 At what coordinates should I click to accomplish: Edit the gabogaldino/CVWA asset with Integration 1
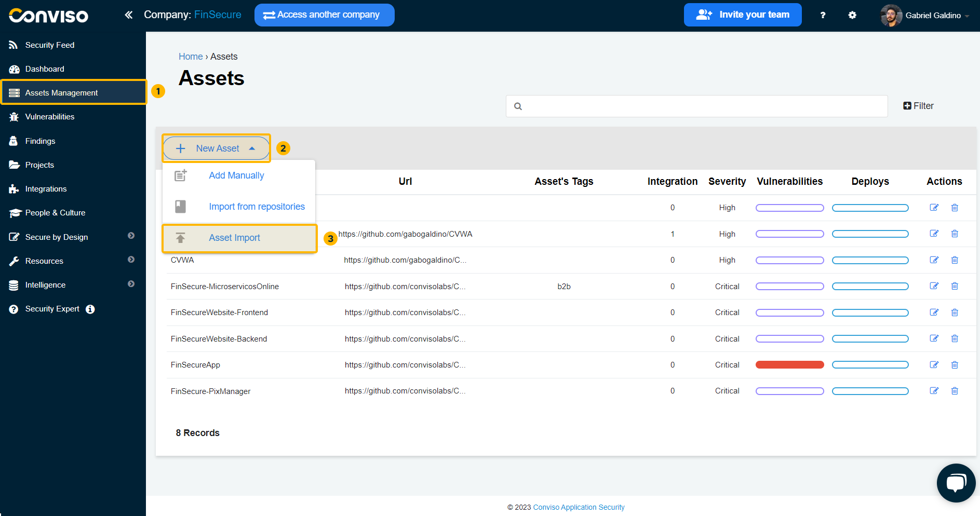pos(934,234)
